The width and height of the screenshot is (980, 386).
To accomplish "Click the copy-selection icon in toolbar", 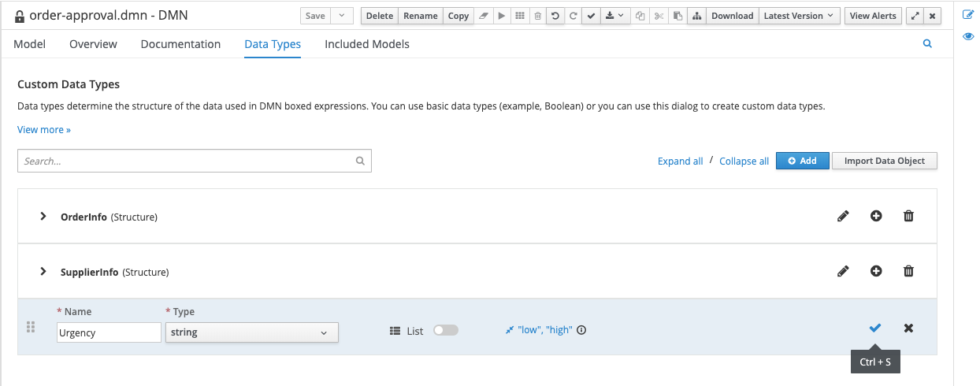I will pyautogui.click(x=640, y=16).
